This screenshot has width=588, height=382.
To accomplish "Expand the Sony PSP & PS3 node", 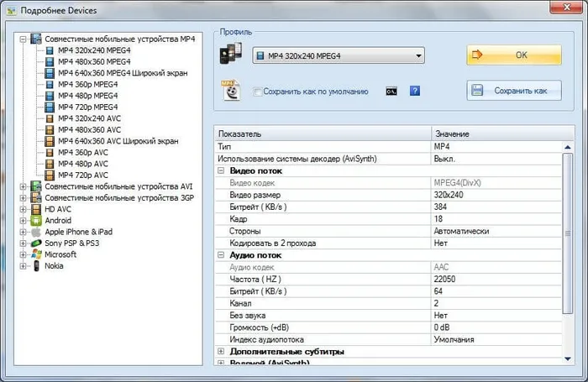I will 23,243.
